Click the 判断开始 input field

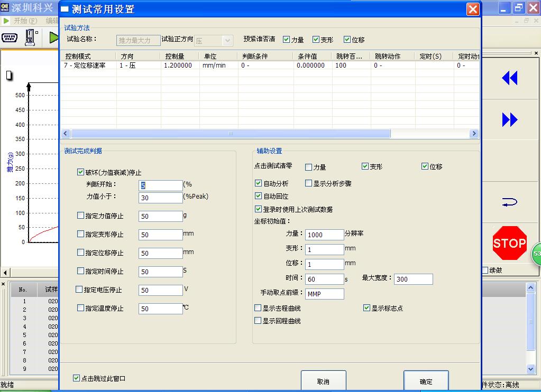160,185
